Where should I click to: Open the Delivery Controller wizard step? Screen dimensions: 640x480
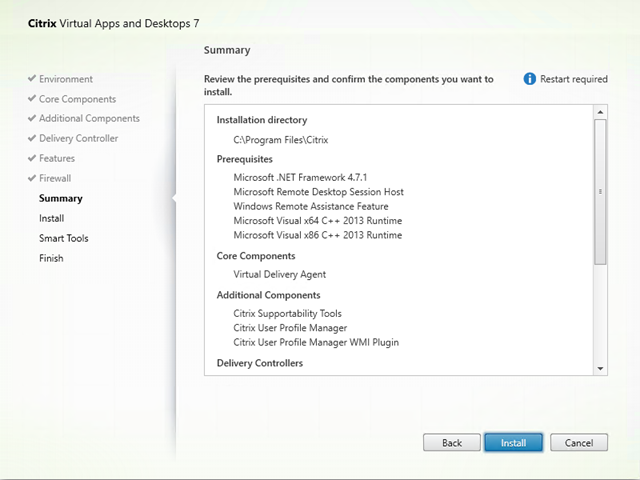[x=78, y=138]
